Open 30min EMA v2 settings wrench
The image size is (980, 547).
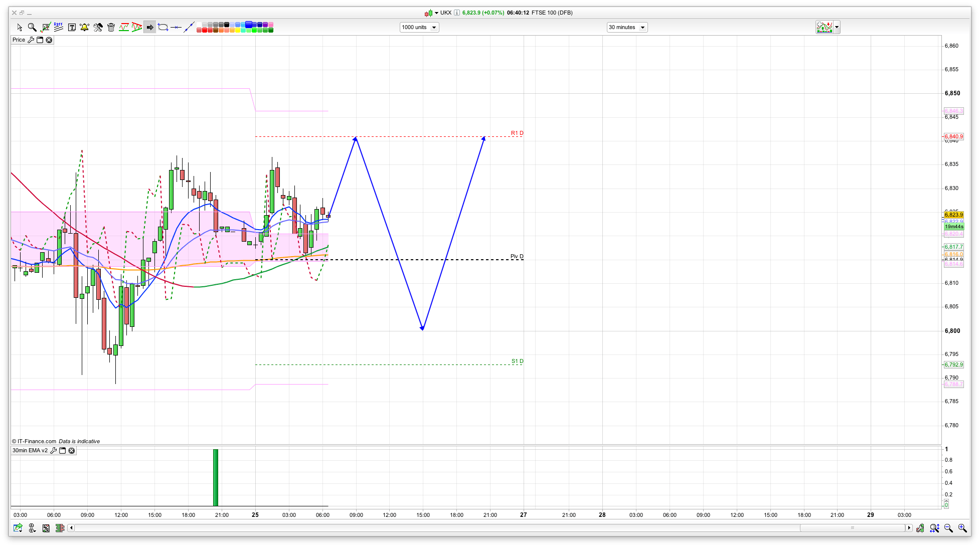pyautogui.click(x=53, y=450)
